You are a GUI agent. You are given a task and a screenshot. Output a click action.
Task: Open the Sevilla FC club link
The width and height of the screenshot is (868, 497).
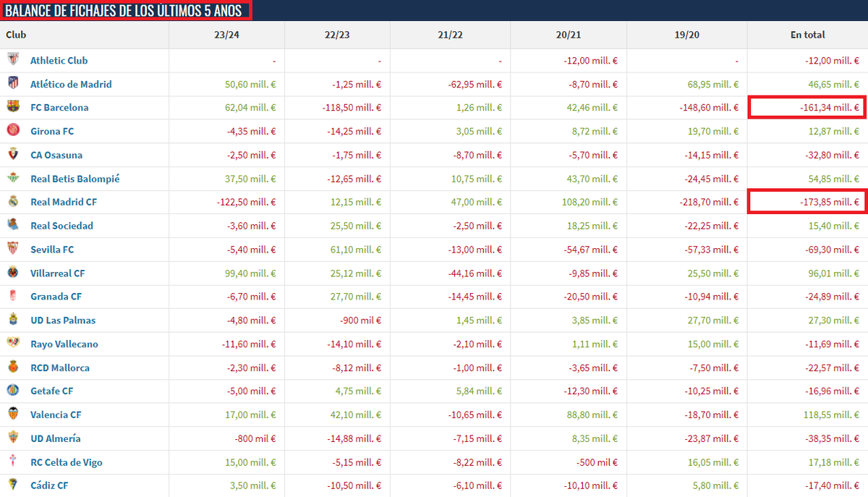tap(52, 250)
